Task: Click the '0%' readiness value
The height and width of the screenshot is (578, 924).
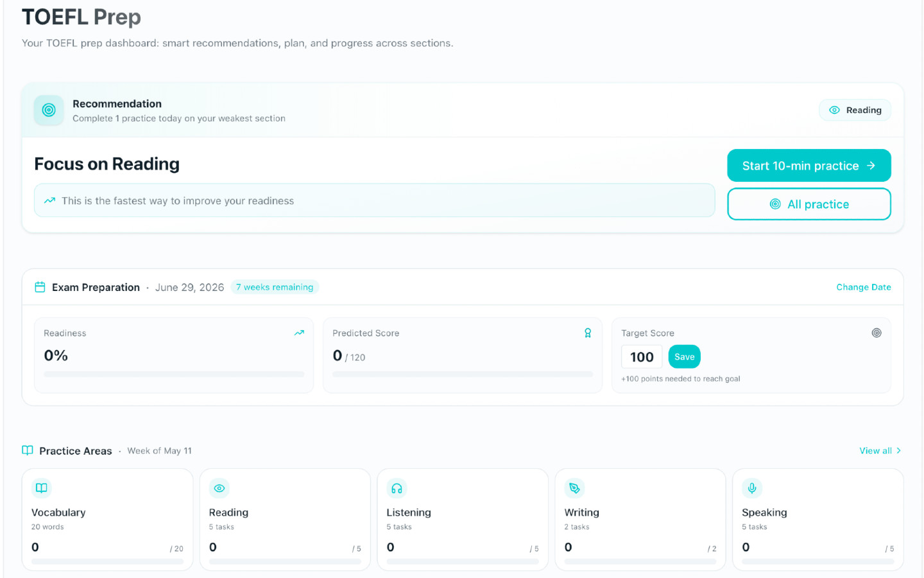Action: click(56, 356)
